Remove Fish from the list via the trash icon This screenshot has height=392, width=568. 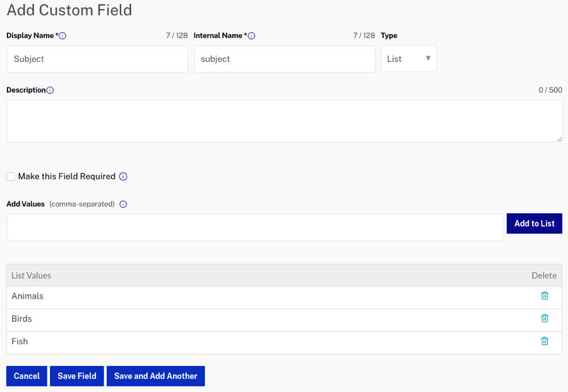[545, 341]
